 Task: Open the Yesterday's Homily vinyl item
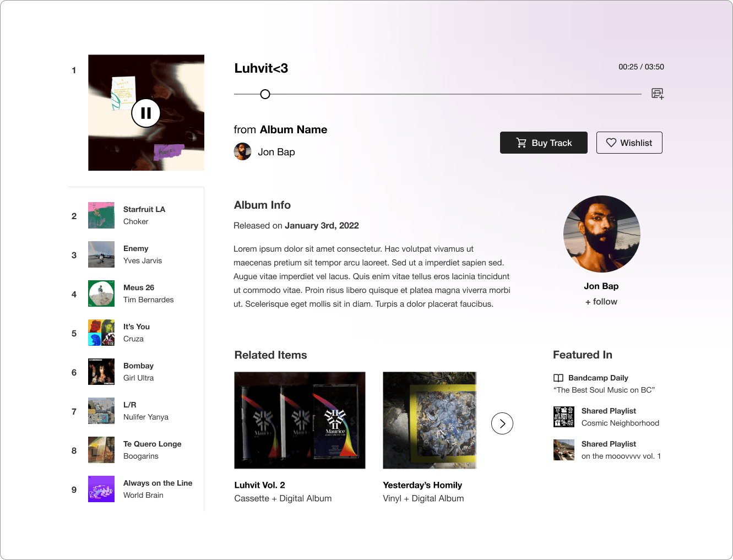pos(430,420)
